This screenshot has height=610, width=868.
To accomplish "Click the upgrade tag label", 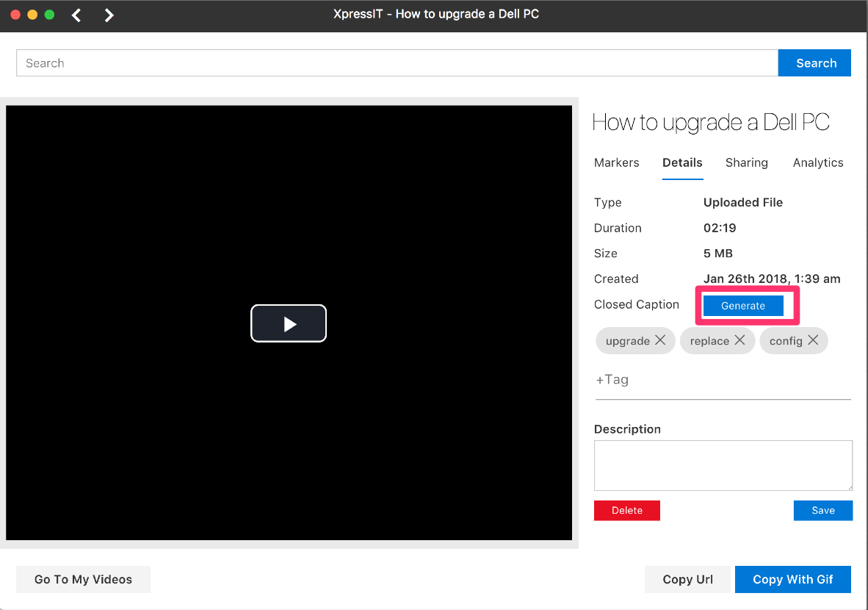I will (628, 341).
